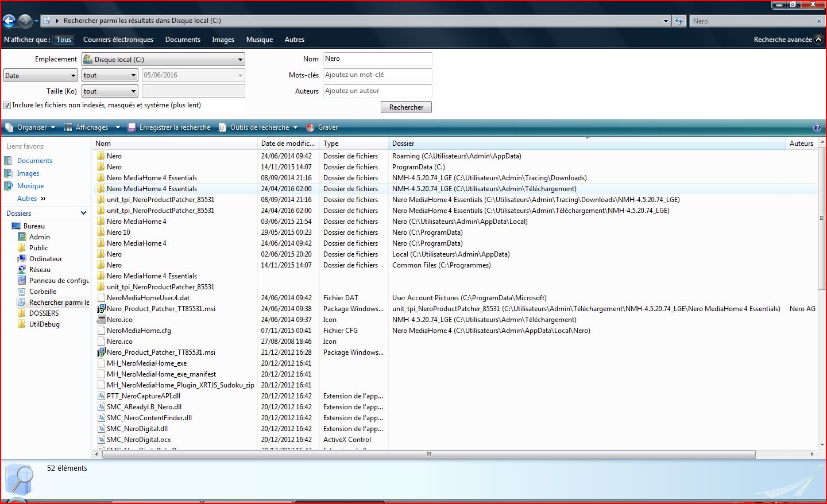Sort by the Nom column header

[175, 144]
